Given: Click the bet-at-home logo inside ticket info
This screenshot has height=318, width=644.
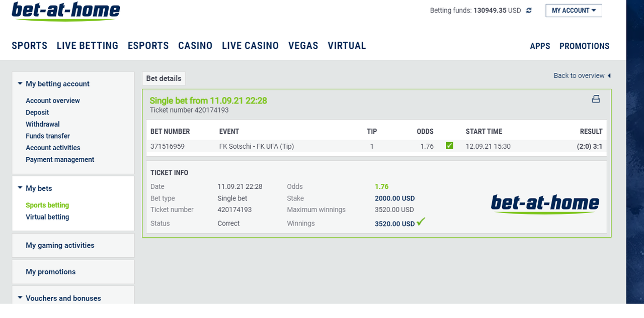Looking at the screenshot, I should pyautogui.click(x=545, y=204).
